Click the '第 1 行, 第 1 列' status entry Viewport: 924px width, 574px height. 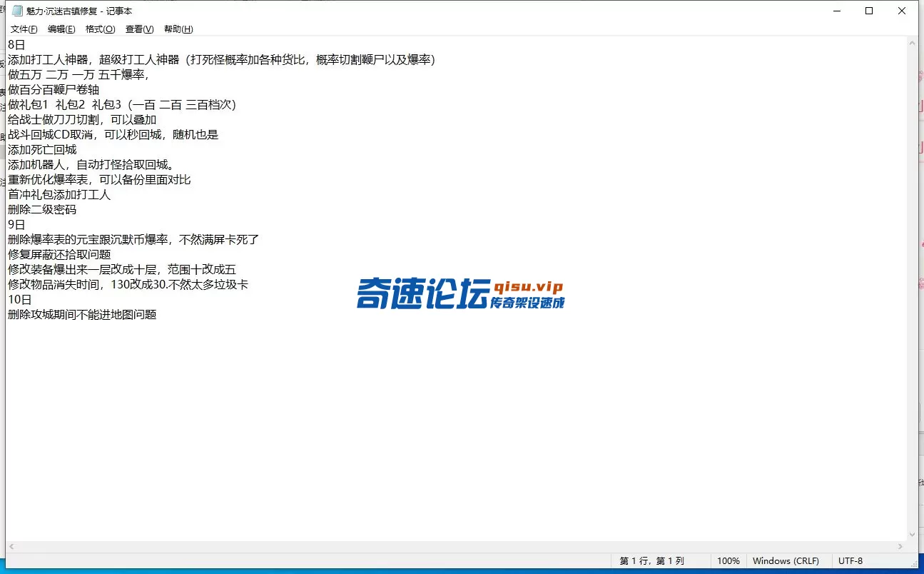coord(652,561)
